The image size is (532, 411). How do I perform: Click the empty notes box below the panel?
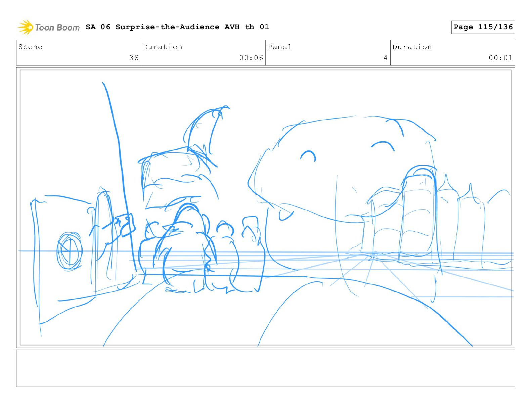(x=265, y=368)
